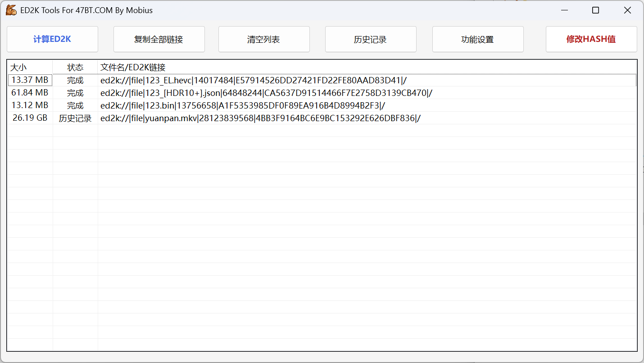
Task: Open 历史记录 history button
Action: coord(370,39)
